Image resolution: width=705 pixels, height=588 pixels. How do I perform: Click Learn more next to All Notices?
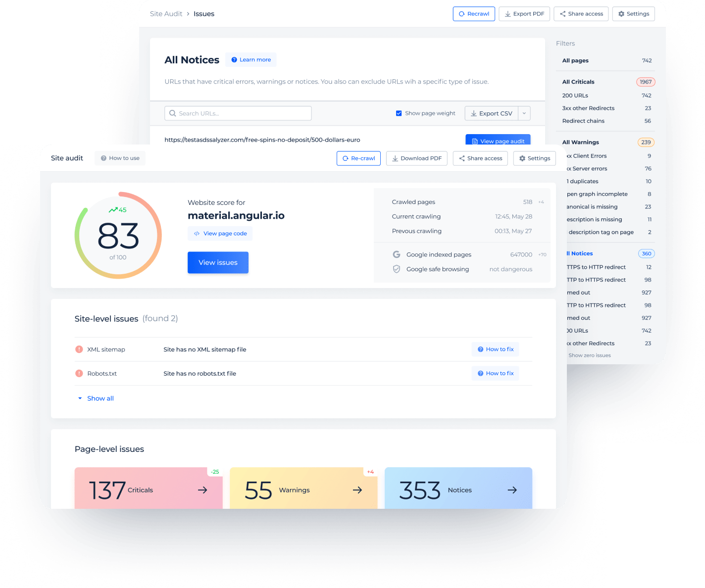[251, 60]
